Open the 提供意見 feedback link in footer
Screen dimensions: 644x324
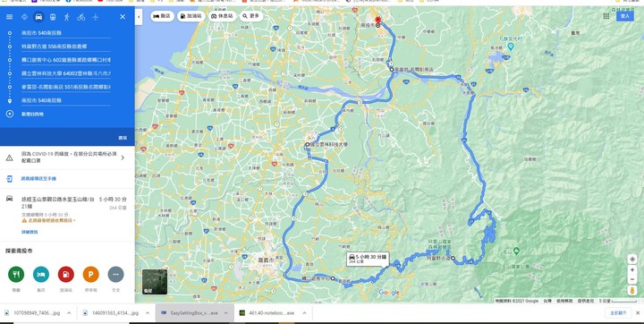[x=586, y=301]
